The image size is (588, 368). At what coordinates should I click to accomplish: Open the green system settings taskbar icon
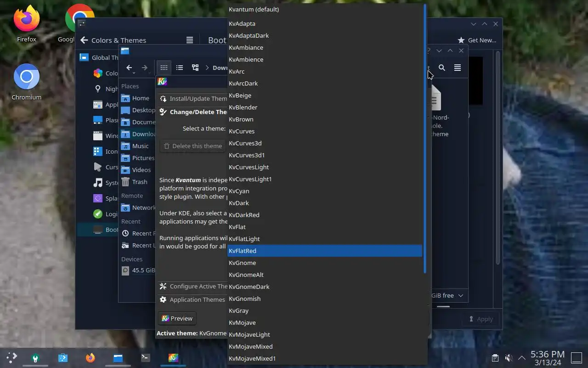[35, 357]
